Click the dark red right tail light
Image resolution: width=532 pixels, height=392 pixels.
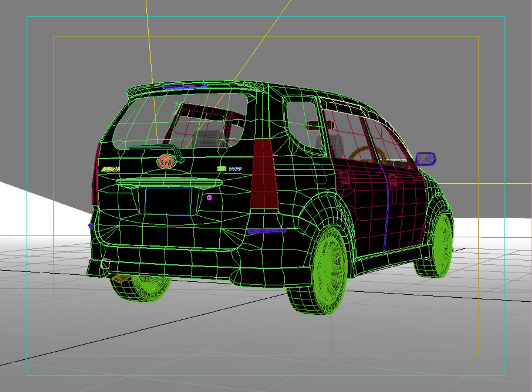(x=265, y=173)
